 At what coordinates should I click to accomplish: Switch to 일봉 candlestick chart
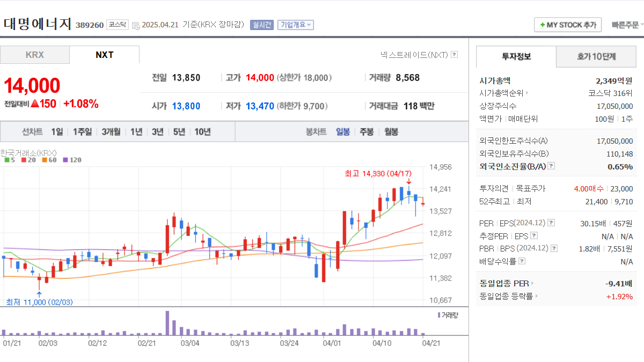click(x=343, y=132)
